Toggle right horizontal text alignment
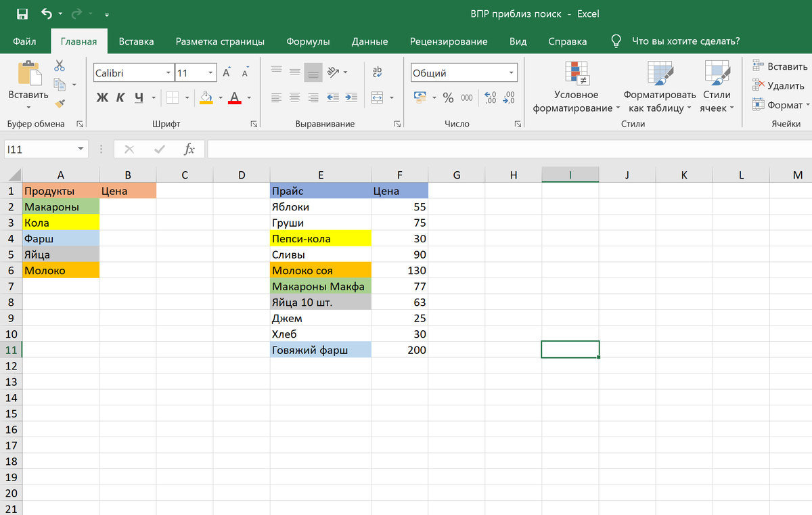This screenshot has height=515, width=812. [313, 97]
